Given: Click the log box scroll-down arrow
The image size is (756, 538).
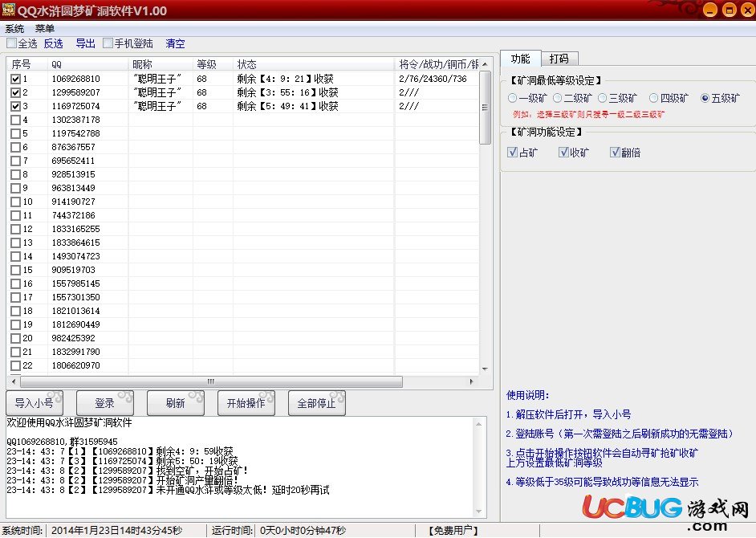Looking at the screenshot, I should point(479,512).
